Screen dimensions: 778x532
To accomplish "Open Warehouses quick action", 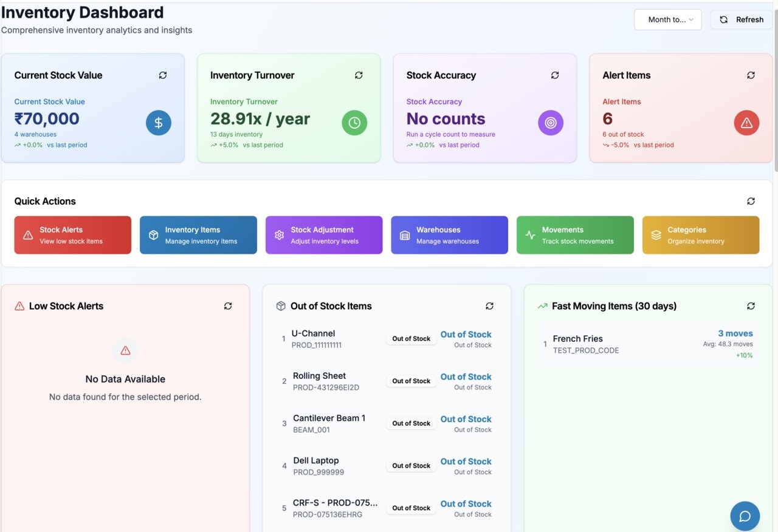I will coord(449,235).
